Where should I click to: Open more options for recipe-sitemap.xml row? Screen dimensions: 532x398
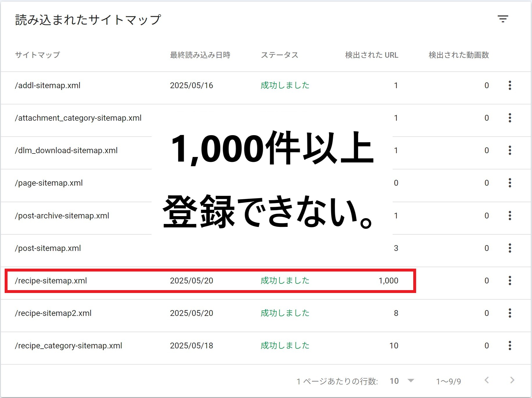click(x=510, y=281)
